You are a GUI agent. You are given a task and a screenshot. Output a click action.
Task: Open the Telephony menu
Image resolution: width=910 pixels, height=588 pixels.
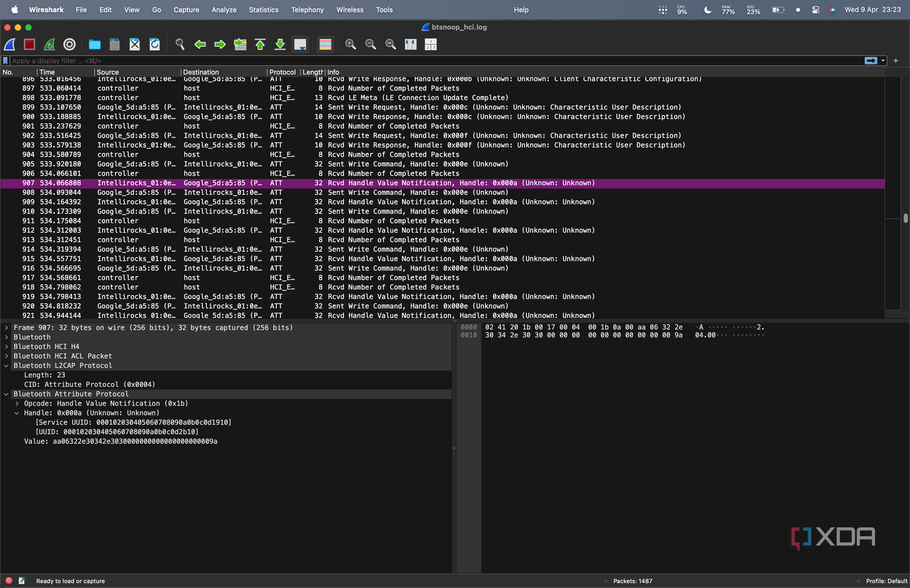307,10
